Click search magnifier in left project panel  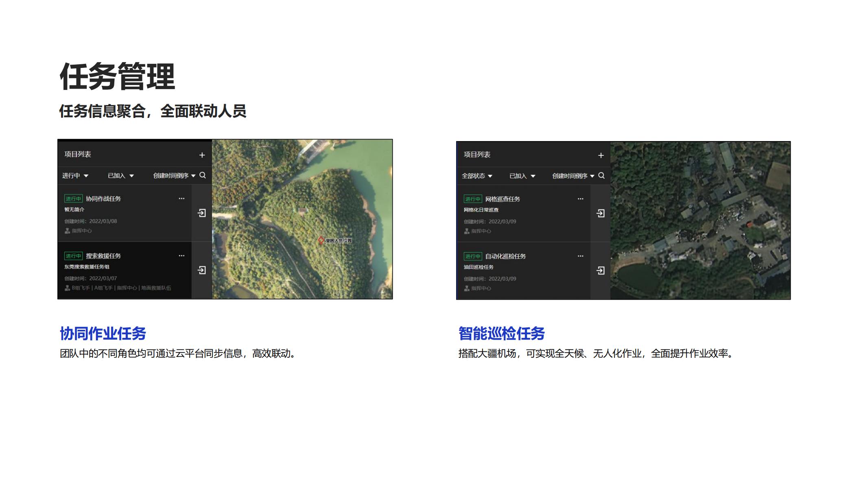pyautogui.click(x=203, y=175)
